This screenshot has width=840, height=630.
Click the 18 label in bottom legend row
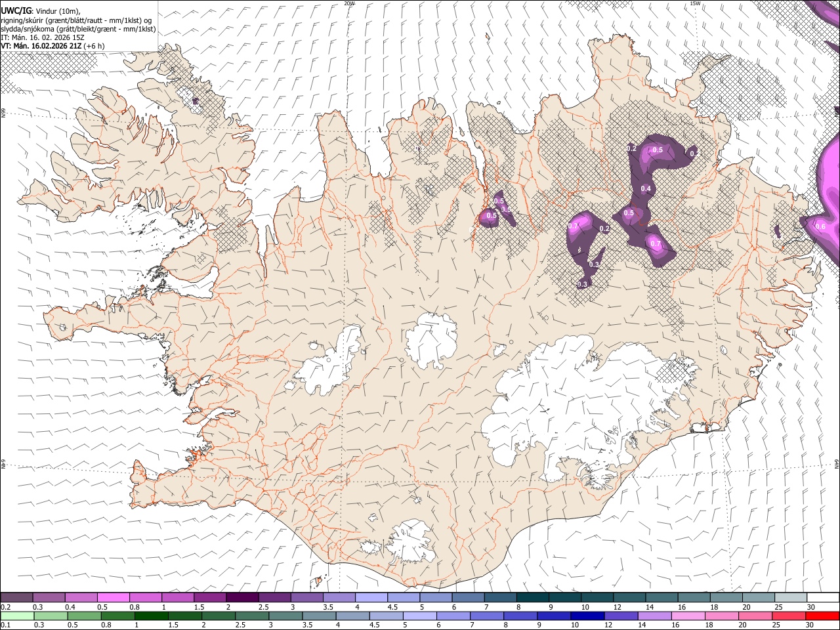point(709,625)
